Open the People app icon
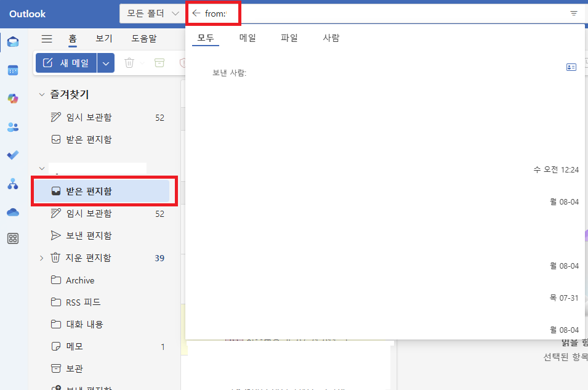 pyautogui.click(x=13, y=127)
